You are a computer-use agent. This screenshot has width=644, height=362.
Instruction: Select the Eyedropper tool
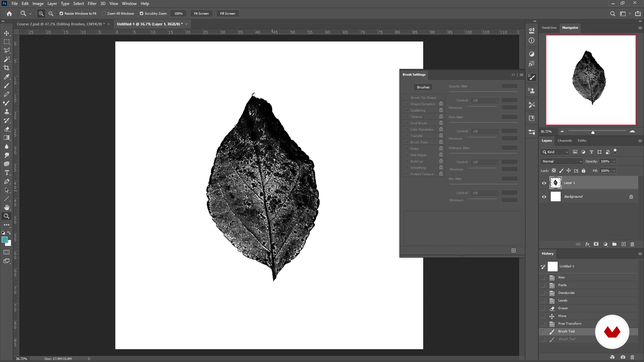[x=7, y=77]
